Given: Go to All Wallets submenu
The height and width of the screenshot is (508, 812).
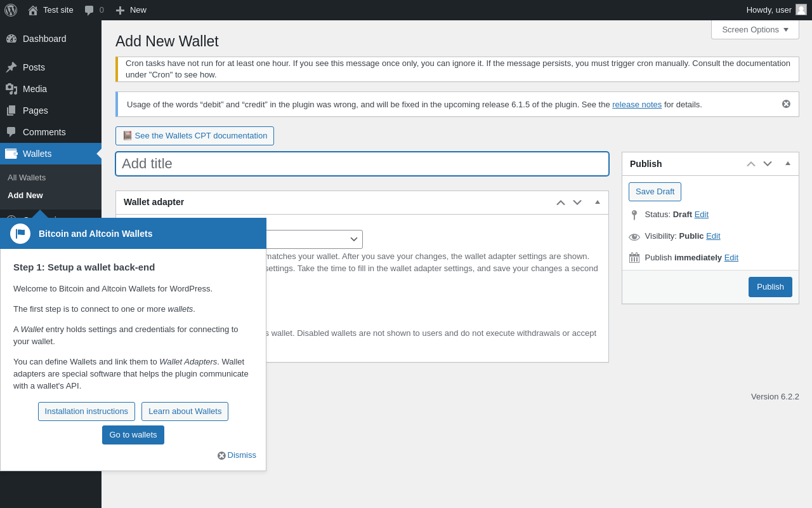Looking at the screenshot, I should tap(27, 177).
